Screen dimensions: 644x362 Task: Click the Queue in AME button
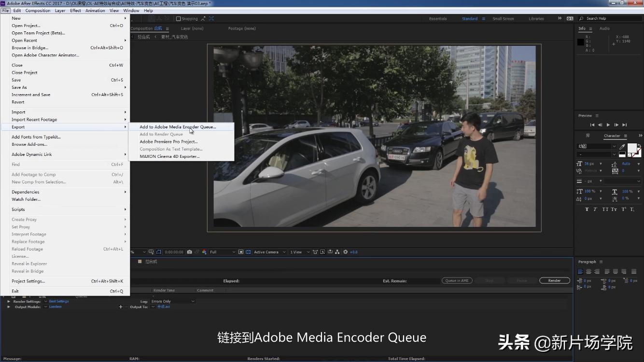tap(457, 280)
